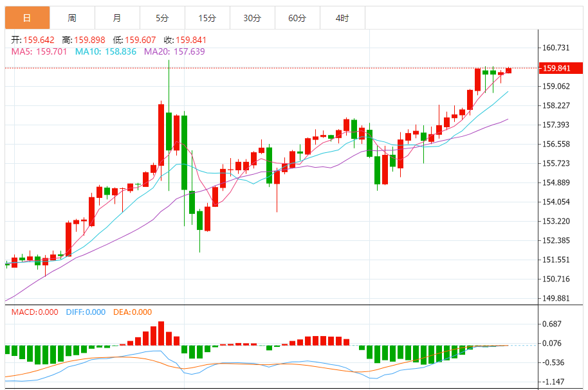
Task: Click the 160.731 price axis label
Action: tap(556, 48)
